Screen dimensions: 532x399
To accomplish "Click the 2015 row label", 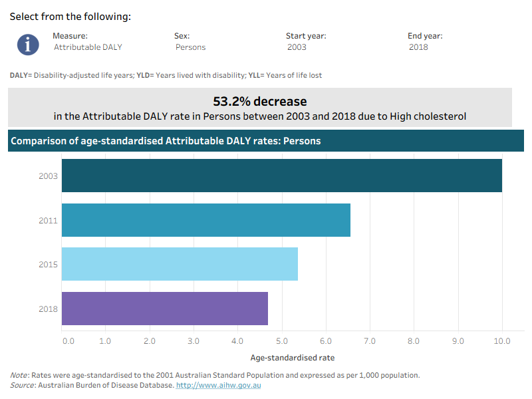I will (x=48, y=265).
